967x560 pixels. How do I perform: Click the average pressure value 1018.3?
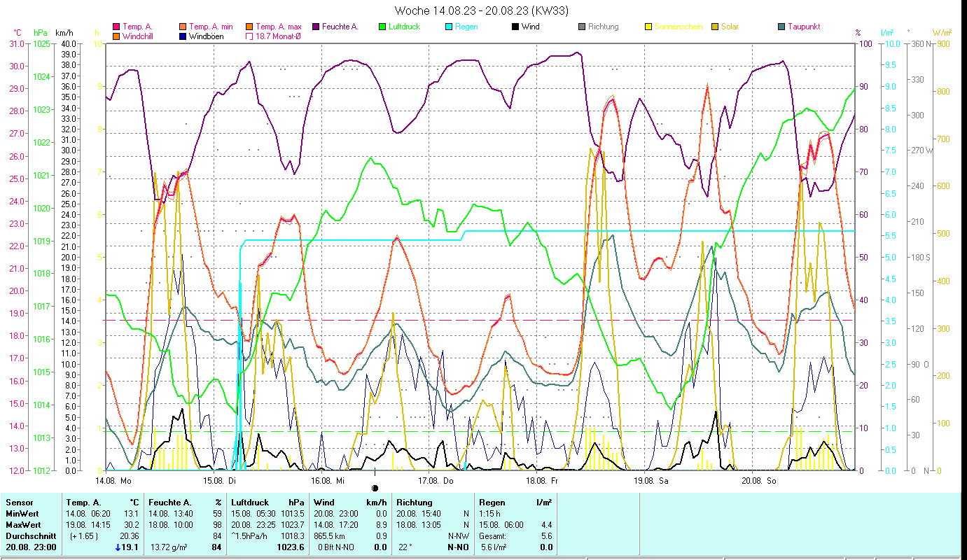[293, 536]
